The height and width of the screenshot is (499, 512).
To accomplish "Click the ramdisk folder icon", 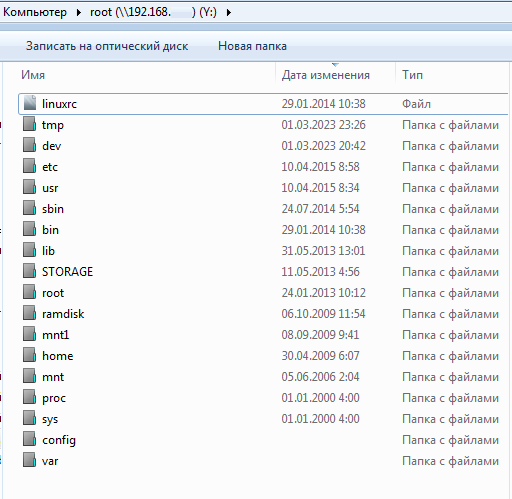I will point(30,313).
